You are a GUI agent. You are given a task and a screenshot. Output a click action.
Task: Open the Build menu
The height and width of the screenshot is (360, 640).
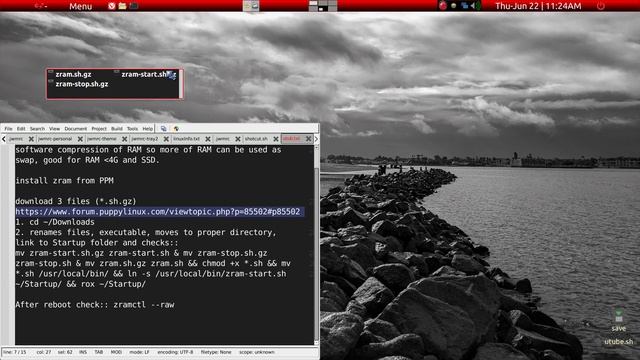pos(117,129)
